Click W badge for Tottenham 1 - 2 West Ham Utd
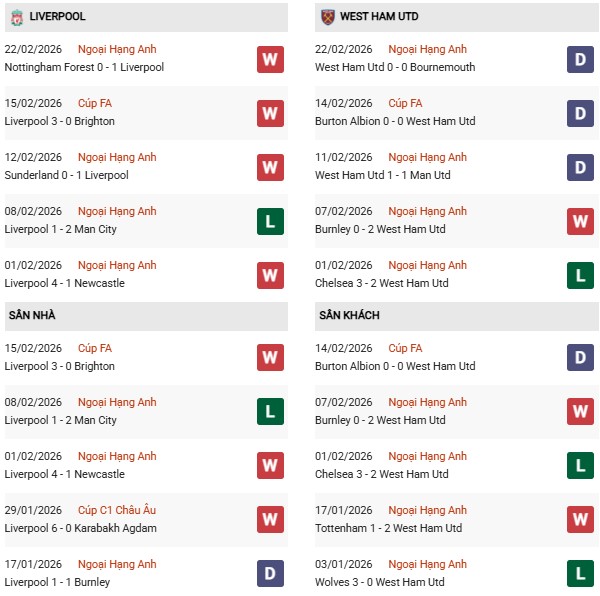 580,520
